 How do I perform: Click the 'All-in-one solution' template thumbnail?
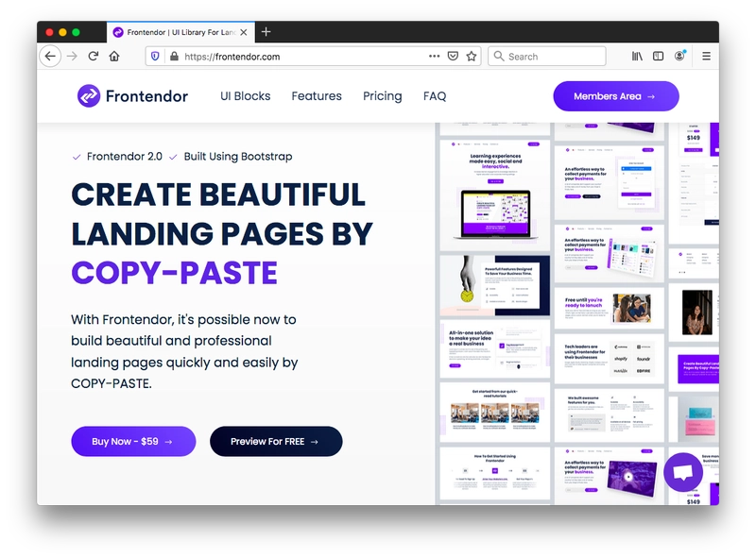pos(495,349)
